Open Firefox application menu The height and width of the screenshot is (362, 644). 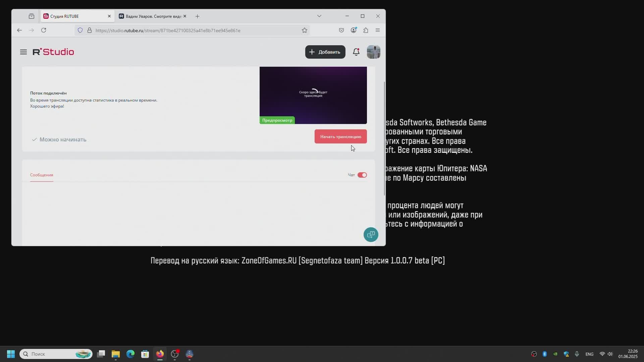378,30
